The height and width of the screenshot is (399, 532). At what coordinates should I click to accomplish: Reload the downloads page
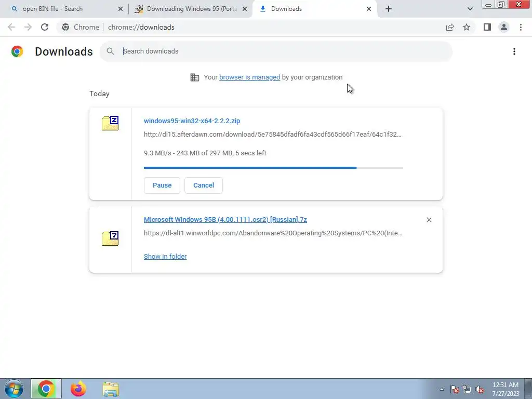tap(45, 27)
